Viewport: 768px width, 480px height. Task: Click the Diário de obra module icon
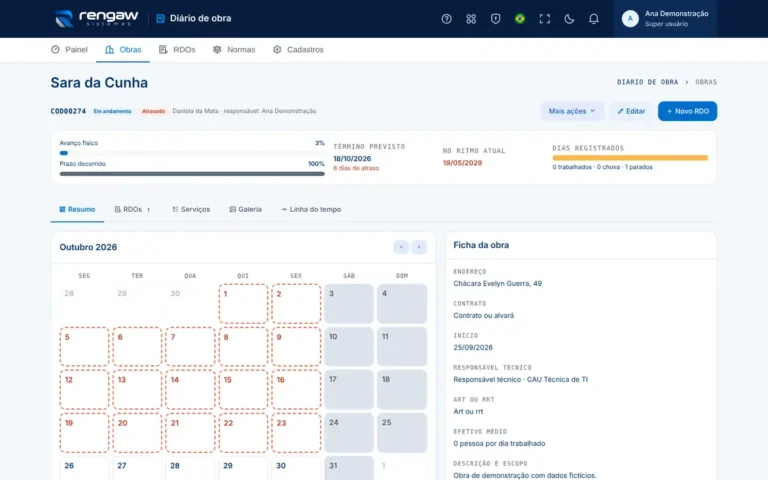click(x=160, y=19)
